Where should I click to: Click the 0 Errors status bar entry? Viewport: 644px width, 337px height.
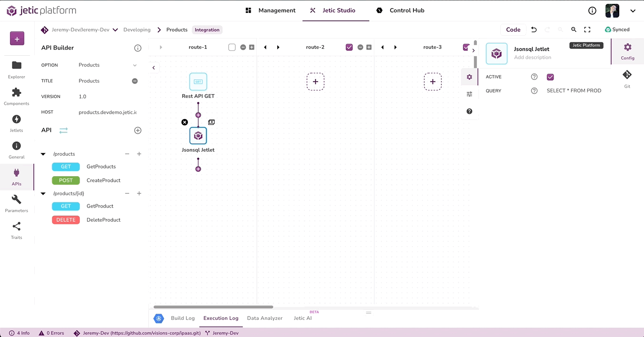(x=51, y=333)
